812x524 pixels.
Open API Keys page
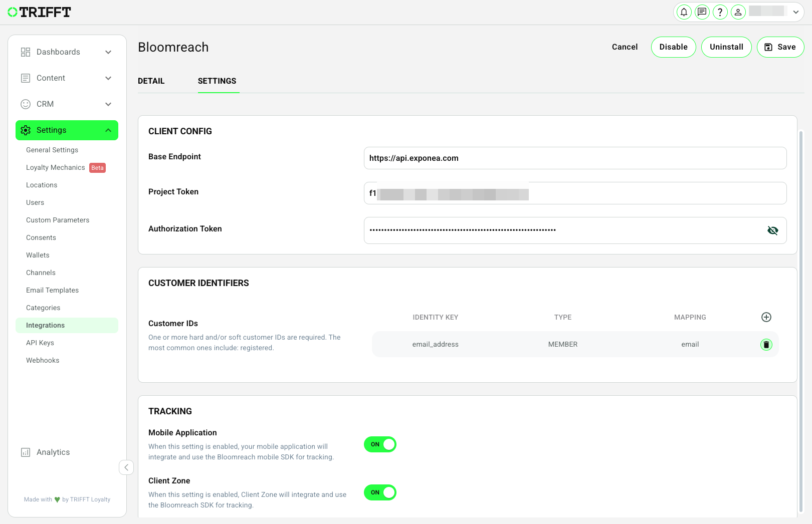(x=40, y=343)
